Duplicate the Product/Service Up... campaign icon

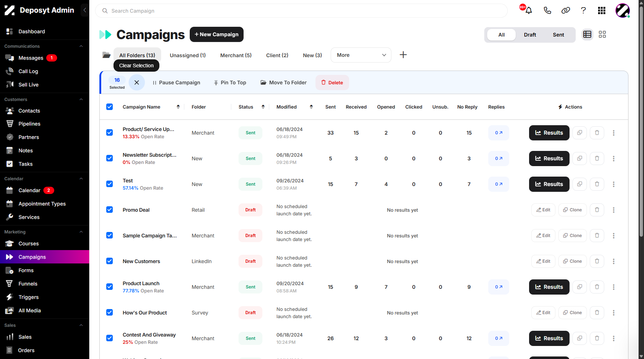(x=580, y=133)
